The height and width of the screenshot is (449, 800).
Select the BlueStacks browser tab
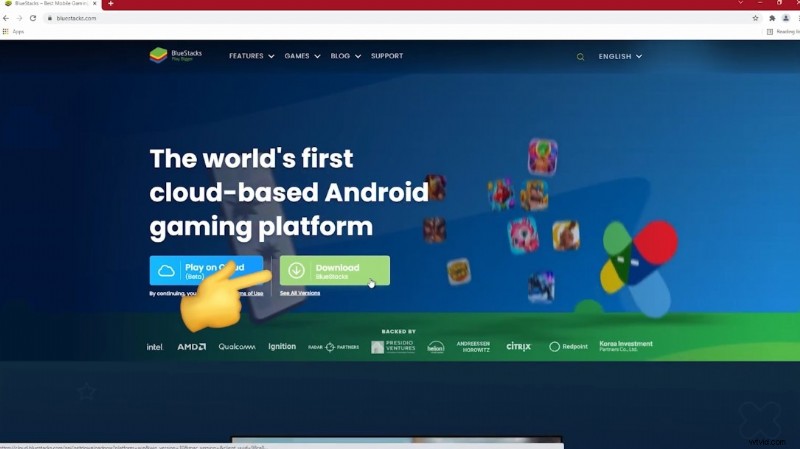point(50,4)
